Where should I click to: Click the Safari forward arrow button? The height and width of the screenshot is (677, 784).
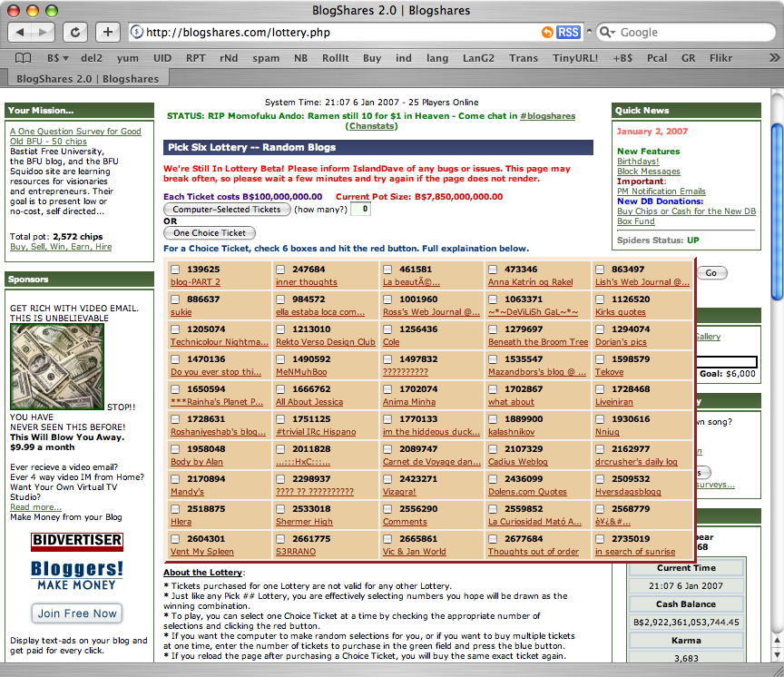click(x=44, y=33)
